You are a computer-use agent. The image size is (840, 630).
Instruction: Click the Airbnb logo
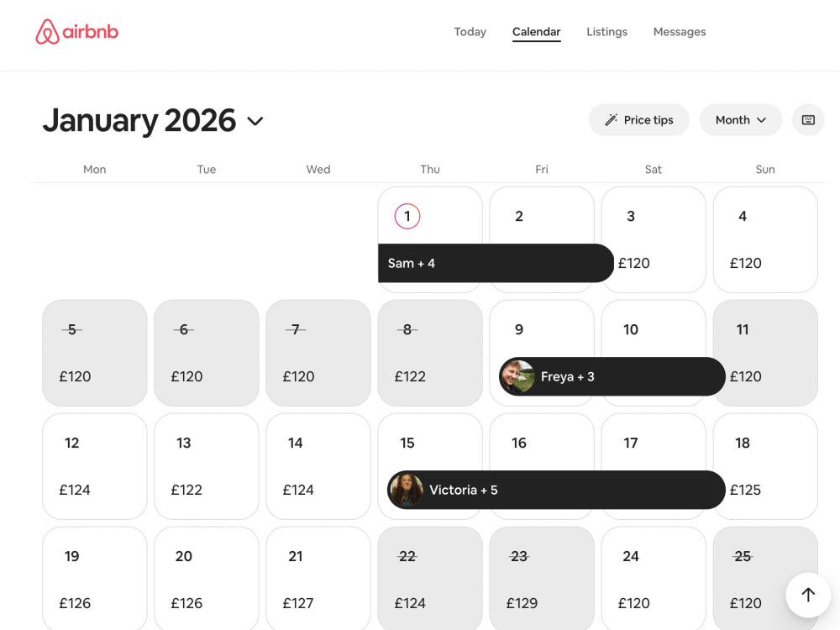pos(76,32)
